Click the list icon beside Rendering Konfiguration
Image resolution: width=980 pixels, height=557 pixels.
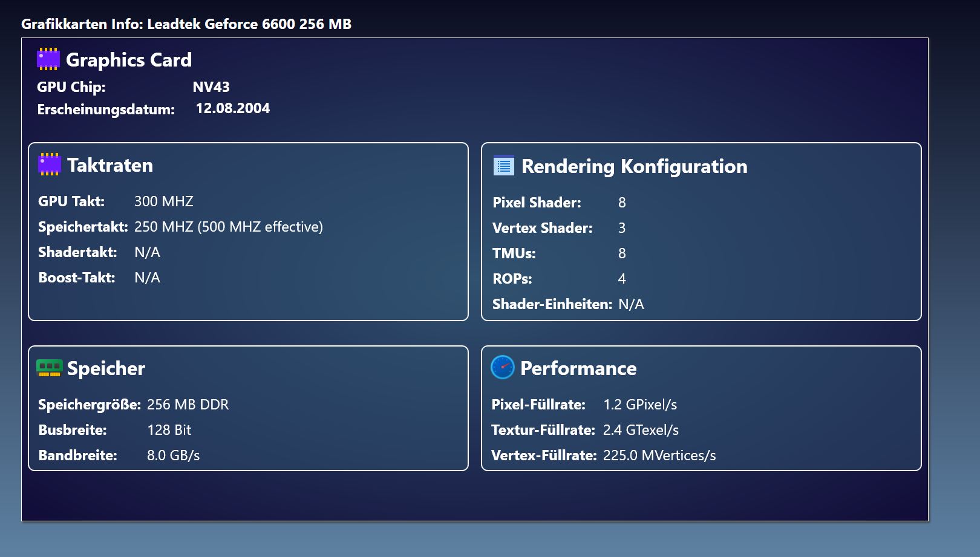[504, 165]
